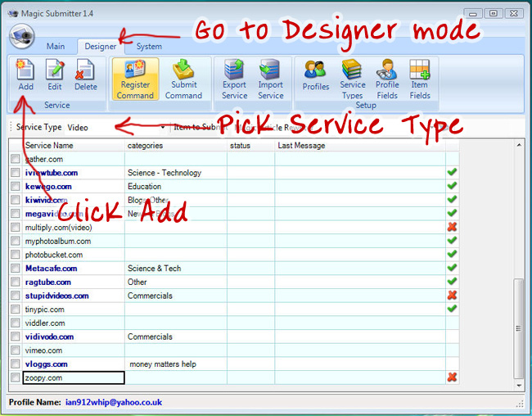Image resolution: width=532 pixels, height=416 pixels.
Task: Click green check status for kewego.com
Action: 452,186
